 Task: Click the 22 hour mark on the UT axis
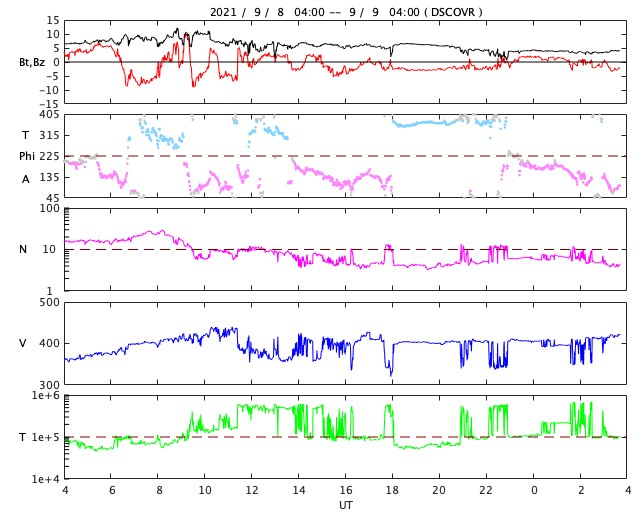(486, 490)
